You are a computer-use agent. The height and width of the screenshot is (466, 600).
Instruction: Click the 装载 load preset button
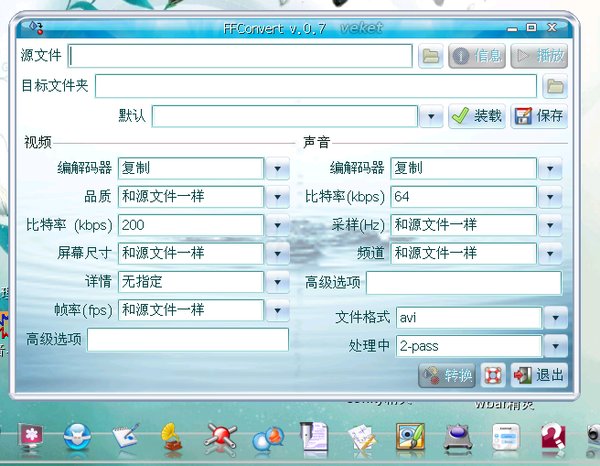pyautogui.click(x=477, y=116)
